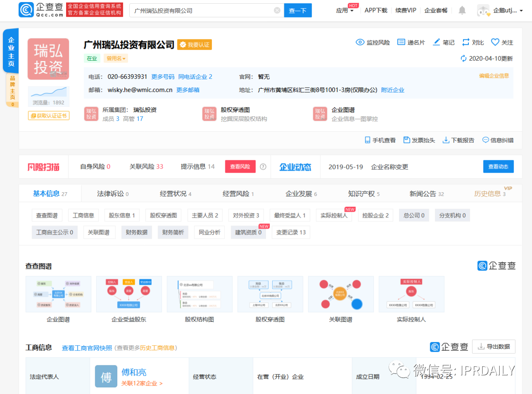This screenshot has height=394, width=532.
Task: Click the 我要认证 badge button
Action: [x=195, y=44]
